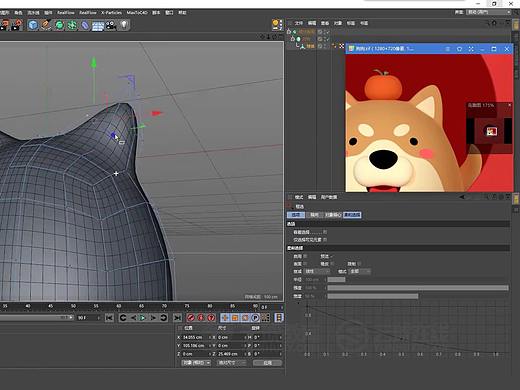This screenshot has width=520, height=390.
Task: Click the Y position input field
Action: point(196,345)
